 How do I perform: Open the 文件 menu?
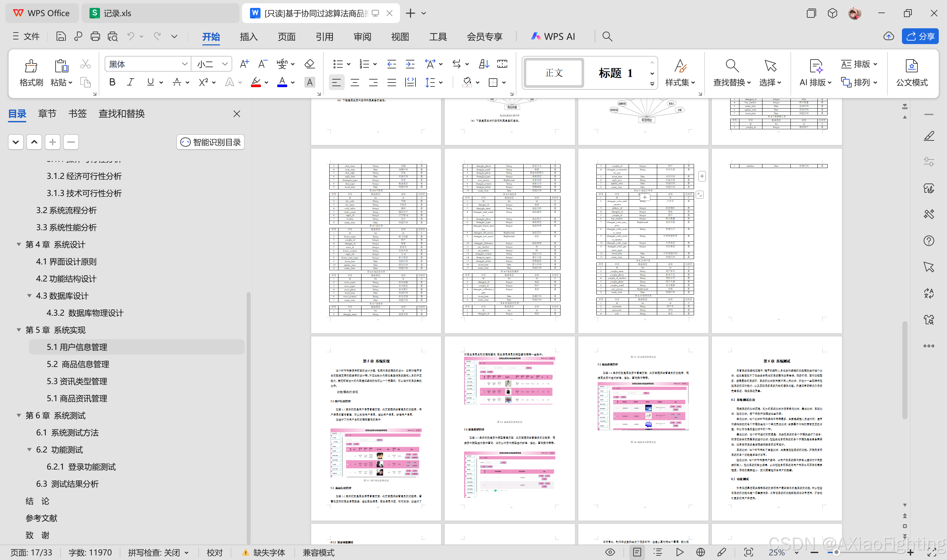click(26, 36)
